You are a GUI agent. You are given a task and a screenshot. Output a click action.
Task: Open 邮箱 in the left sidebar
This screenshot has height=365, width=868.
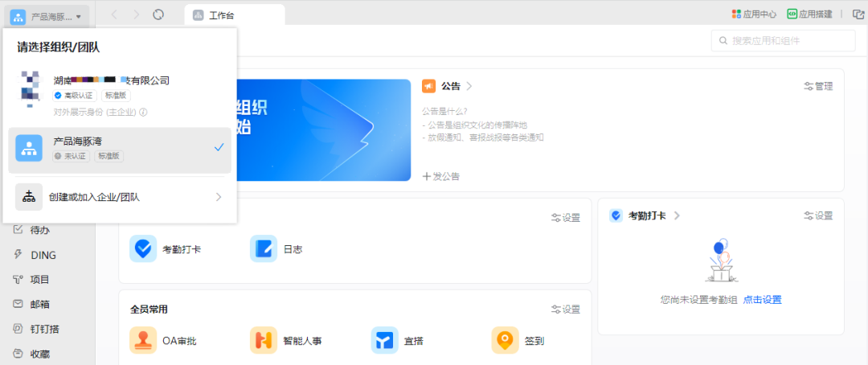[40, 304]
